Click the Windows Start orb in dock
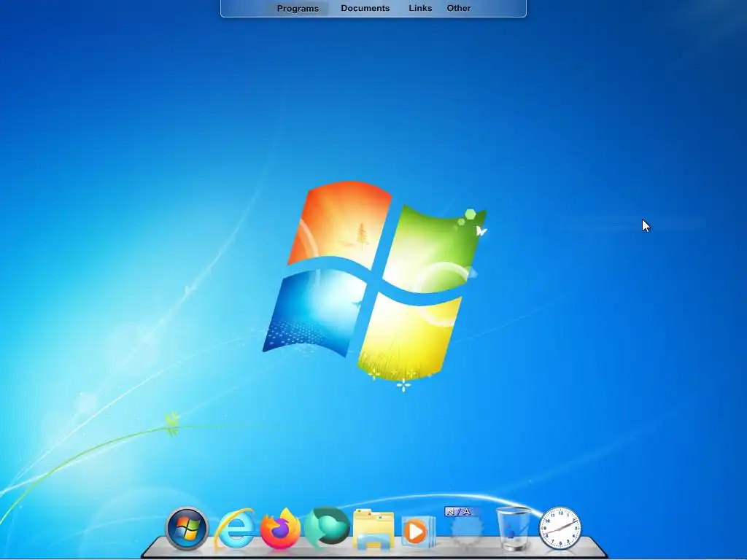747x560 pixels. click(187, 529)
